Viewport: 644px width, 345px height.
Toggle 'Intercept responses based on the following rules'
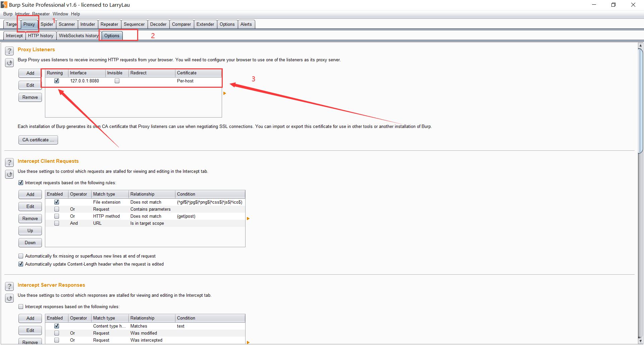coord(21,306)
